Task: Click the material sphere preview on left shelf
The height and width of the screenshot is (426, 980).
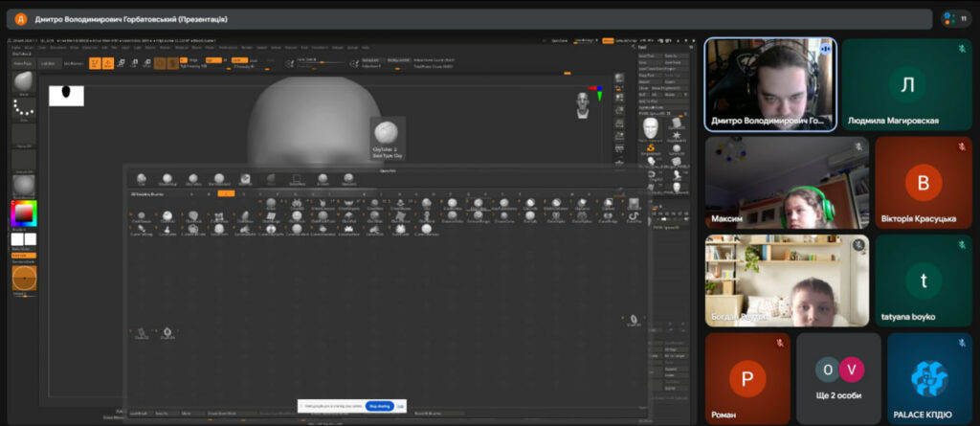Action: [x=23, y=183]
